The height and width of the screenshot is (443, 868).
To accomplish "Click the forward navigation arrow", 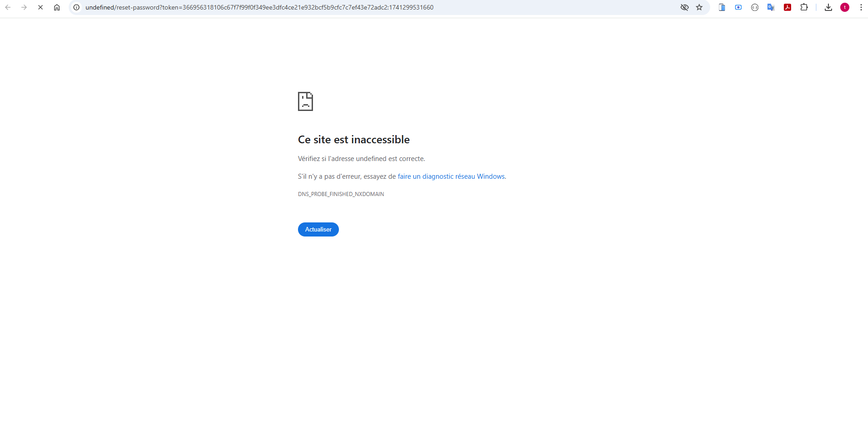I will pos(24,7).
